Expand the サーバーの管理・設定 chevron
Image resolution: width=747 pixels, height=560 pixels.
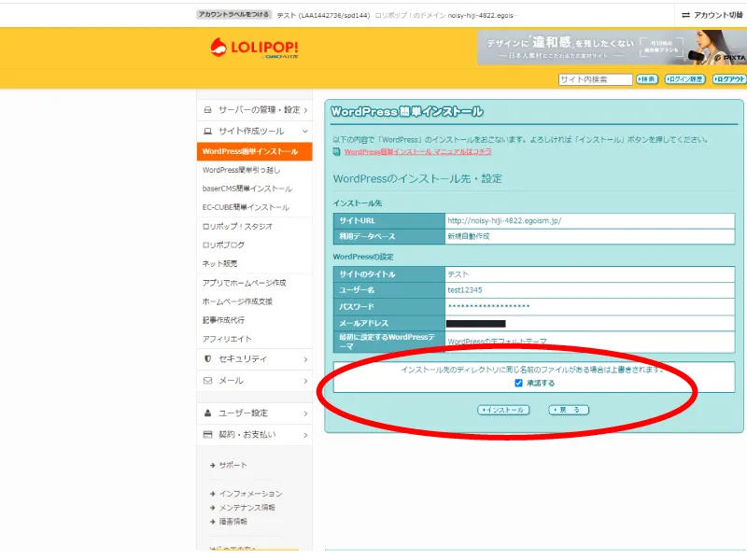click(305, 110)
